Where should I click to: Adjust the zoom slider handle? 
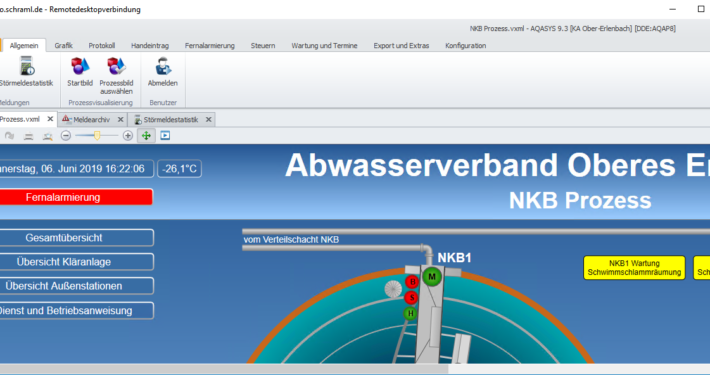point(97,135)
